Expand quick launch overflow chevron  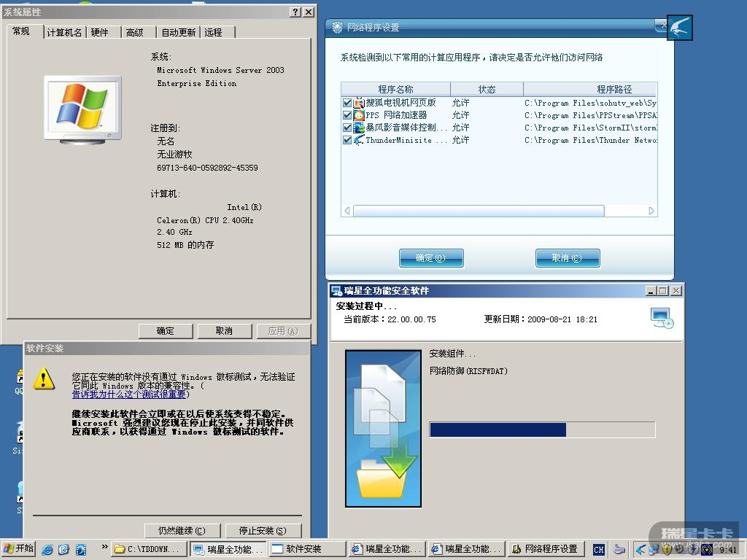104,547
